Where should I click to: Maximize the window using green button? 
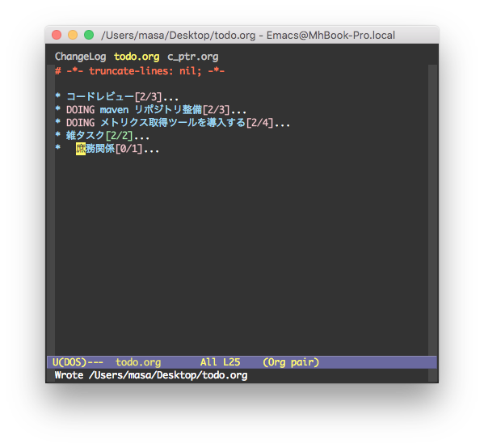(89, 35)
